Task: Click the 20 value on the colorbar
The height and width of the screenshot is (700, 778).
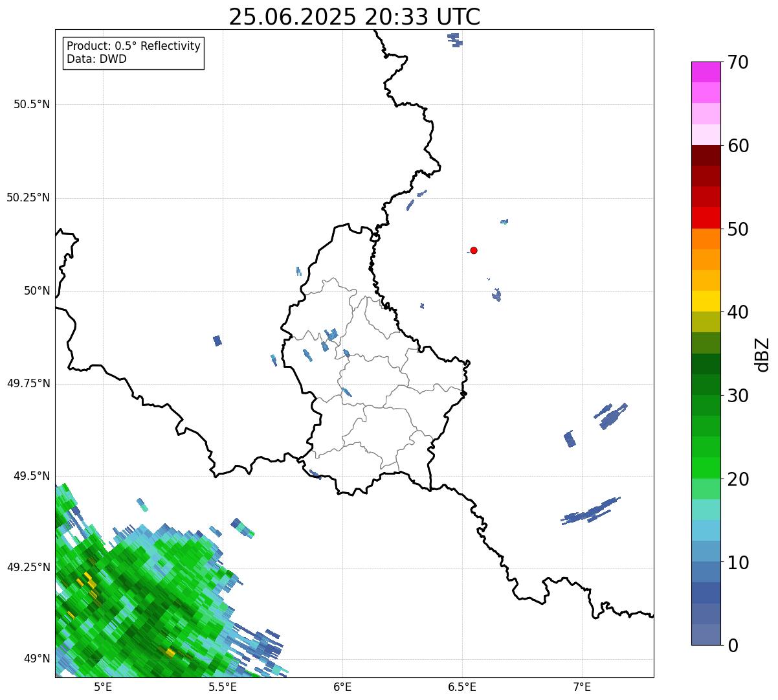Action: (738, 479)
